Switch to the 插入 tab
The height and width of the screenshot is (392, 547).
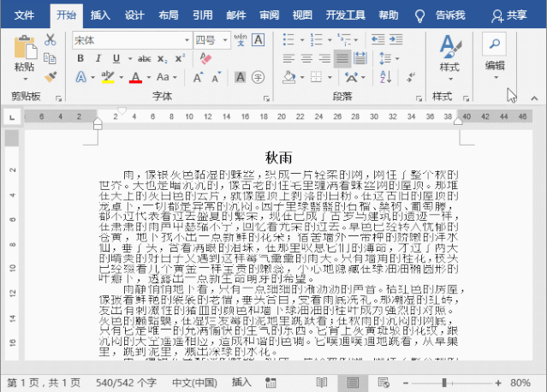coord(100,15)
